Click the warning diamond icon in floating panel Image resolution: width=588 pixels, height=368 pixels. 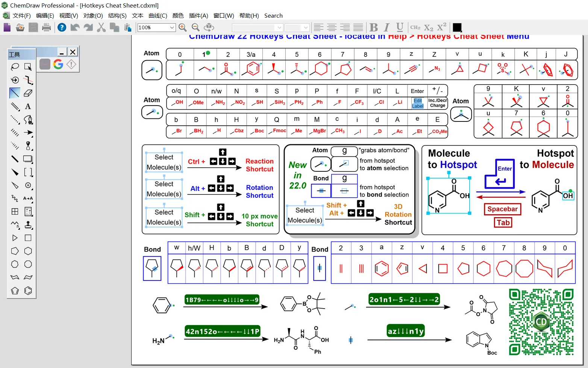[71, 64]
